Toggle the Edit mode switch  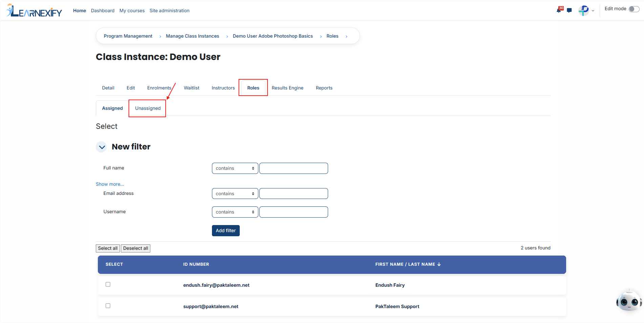click(634, 9)
